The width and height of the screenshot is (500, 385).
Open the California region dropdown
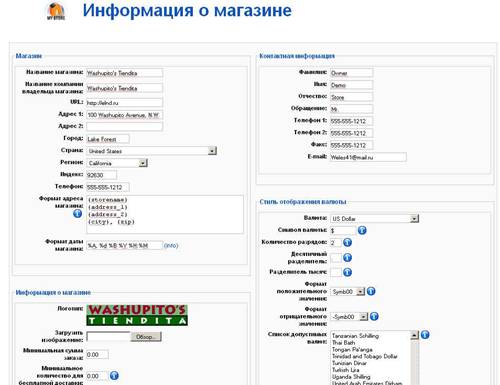(x=117, y=163)
